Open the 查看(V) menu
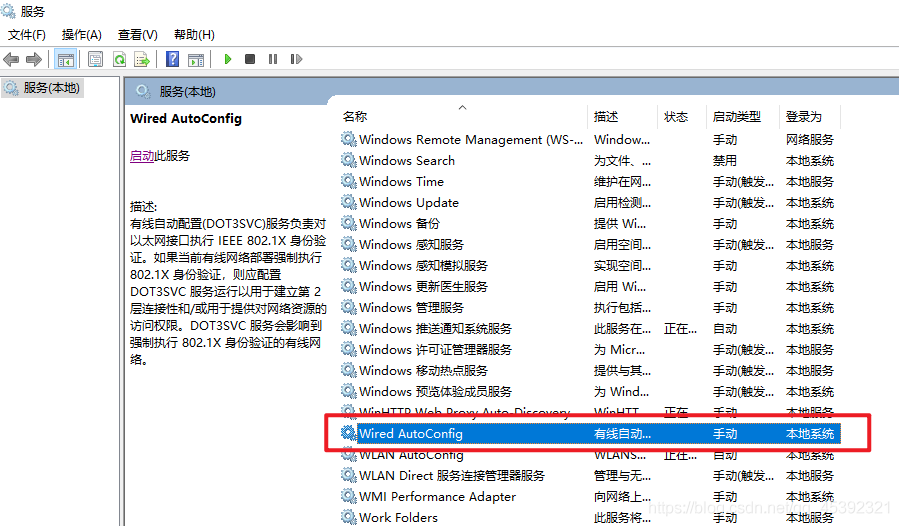 138,35
